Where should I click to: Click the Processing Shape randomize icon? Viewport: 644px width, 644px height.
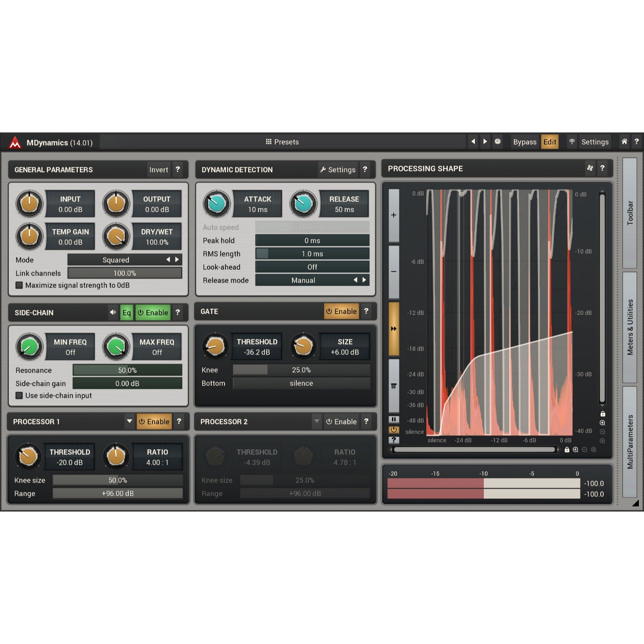(x=590, y=168)
